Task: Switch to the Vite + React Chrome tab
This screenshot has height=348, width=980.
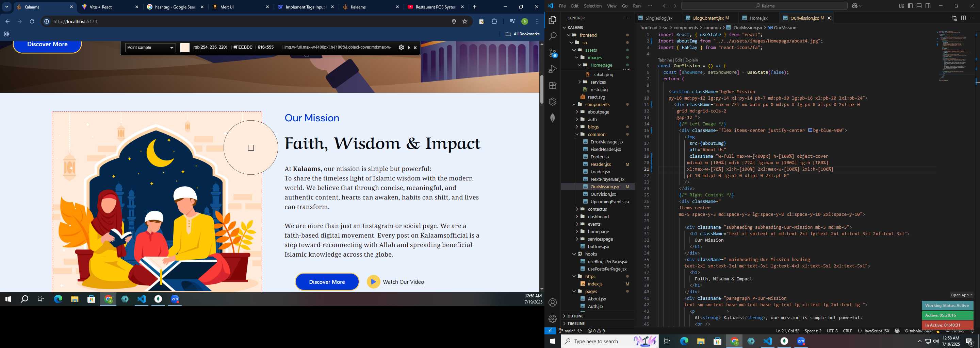Action: [109, 7]
